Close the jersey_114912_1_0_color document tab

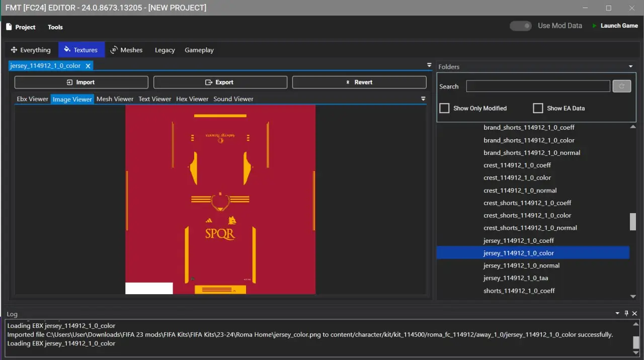88,66
